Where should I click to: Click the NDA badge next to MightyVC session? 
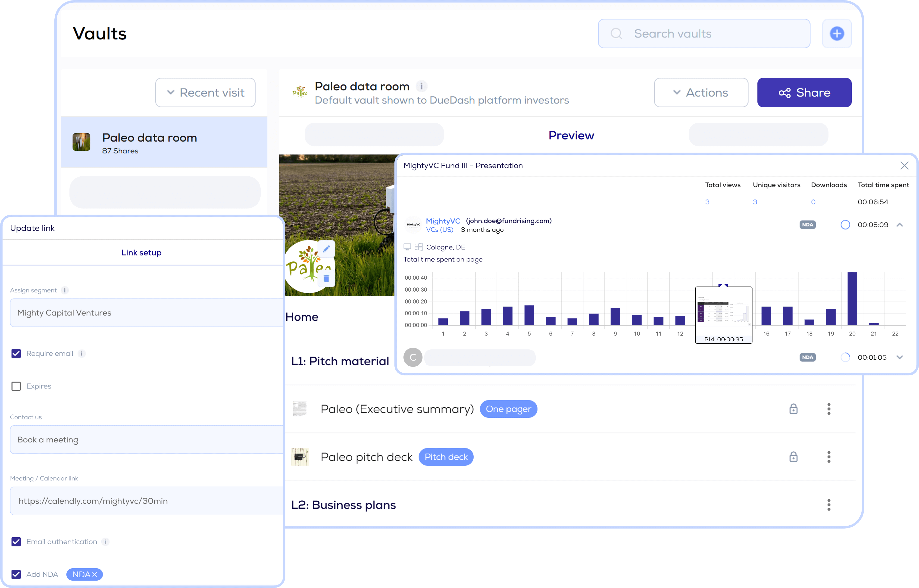(x=807, y=224)
